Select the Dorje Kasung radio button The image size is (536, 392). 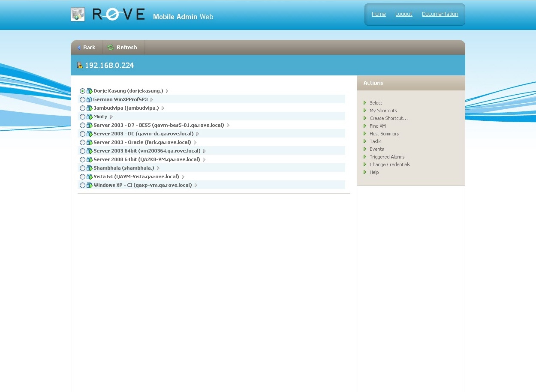82,91
